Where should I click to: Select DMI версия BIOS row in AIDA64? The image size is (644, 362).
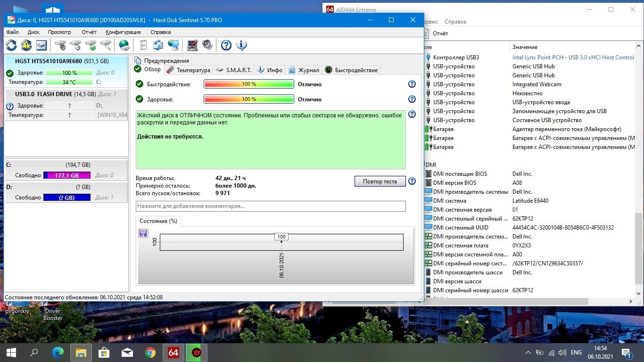pos(529,183)
